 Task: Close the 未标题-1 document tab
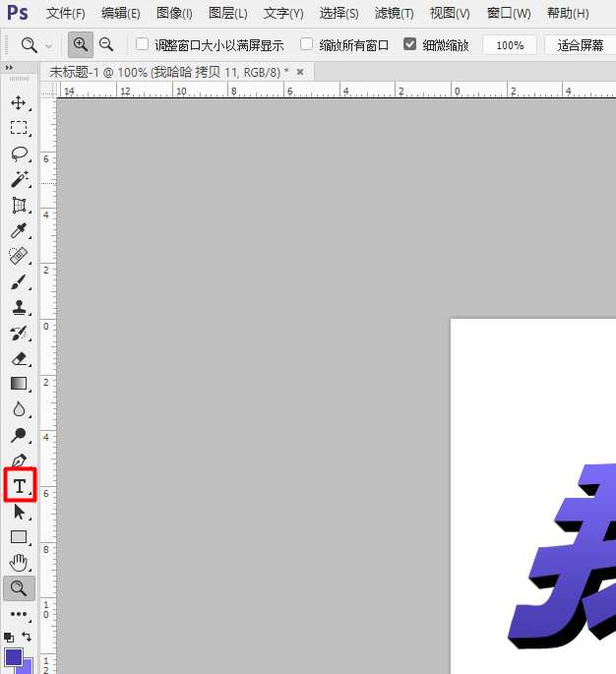point(300,72)
